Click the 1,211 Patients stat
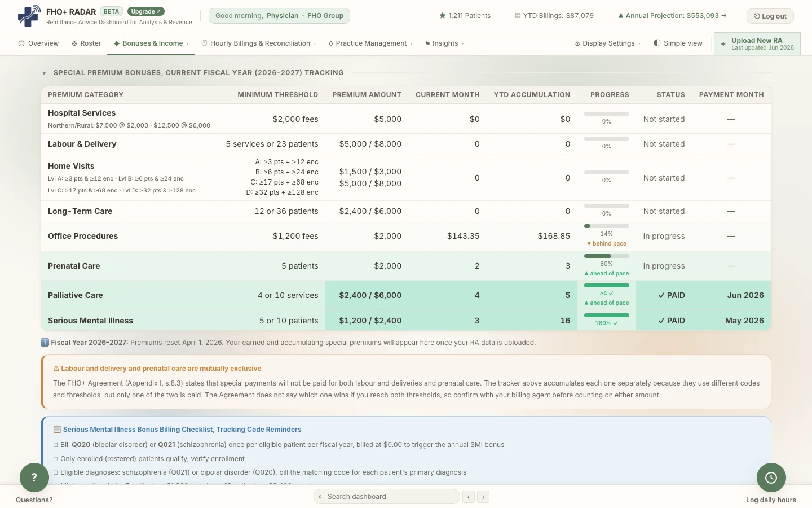The width and height of the screenshot is (812, 508). (x=465, y=16)
